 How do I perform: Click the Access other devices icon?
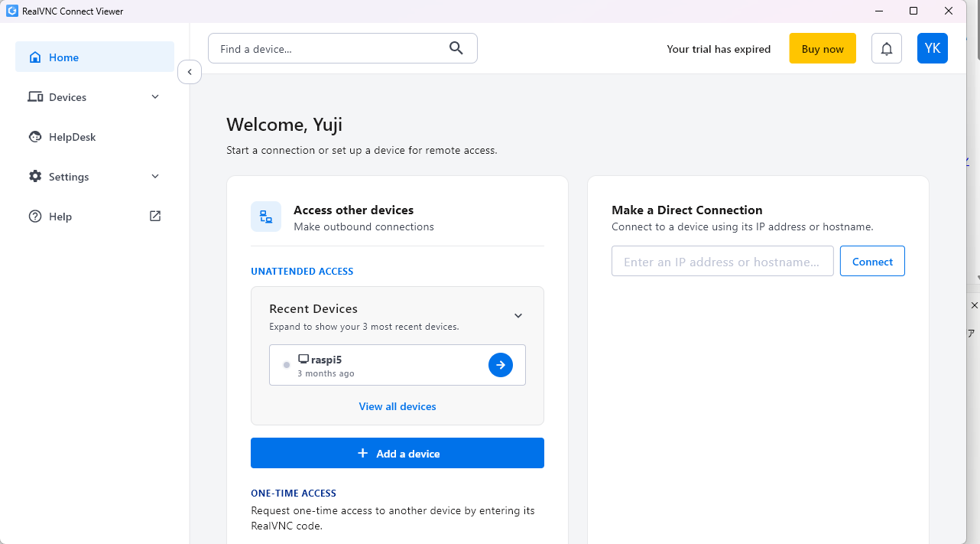coord(266,217)
